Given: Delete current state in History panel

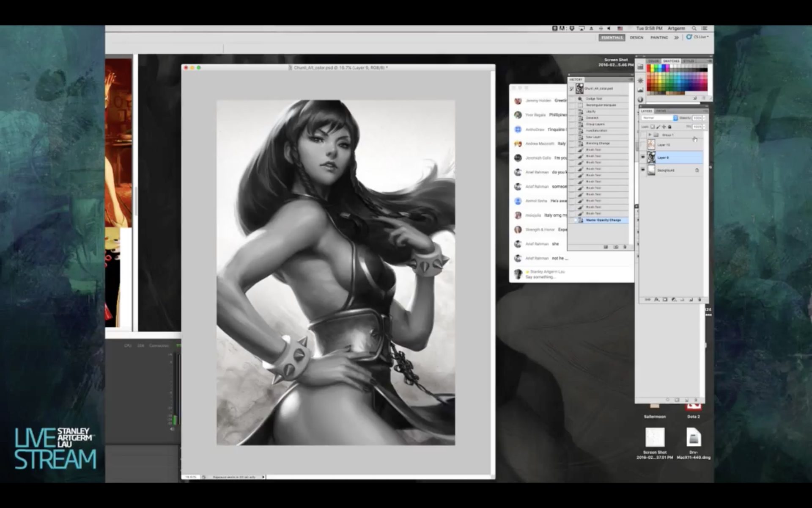Looking at the screenshot, I should (625, 247).
